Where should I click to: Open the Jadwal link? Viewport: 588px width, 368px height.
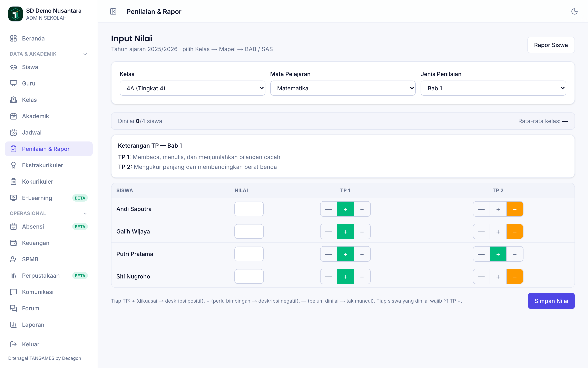(49, 132)
